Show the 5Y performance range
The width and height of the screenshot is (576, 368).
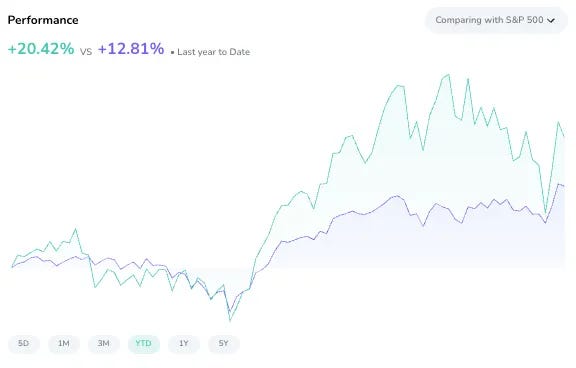tap(224, 344)
